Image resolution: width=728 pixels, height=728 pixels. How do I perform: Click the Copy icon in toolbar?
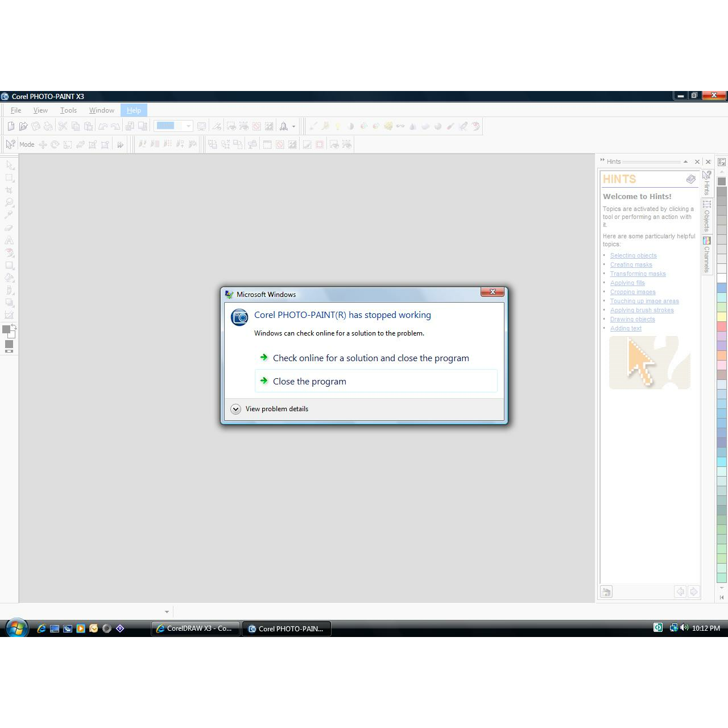[76, 126]
